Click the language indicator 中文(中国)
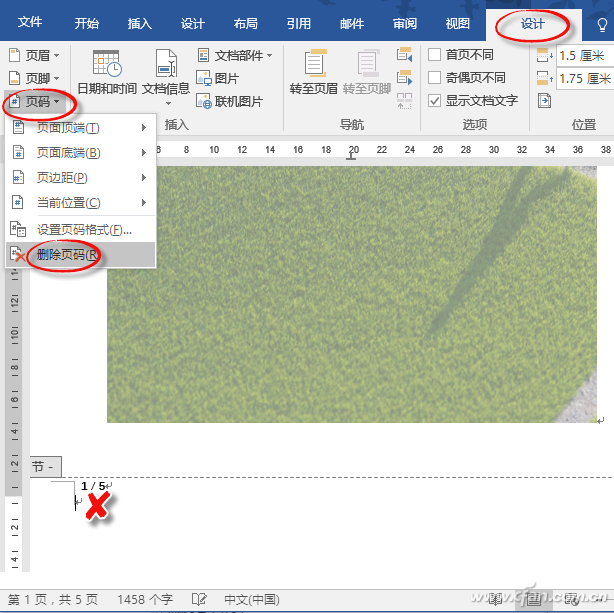Image resolution: width=614 pixels, height=613 pixels. [252, 599]
